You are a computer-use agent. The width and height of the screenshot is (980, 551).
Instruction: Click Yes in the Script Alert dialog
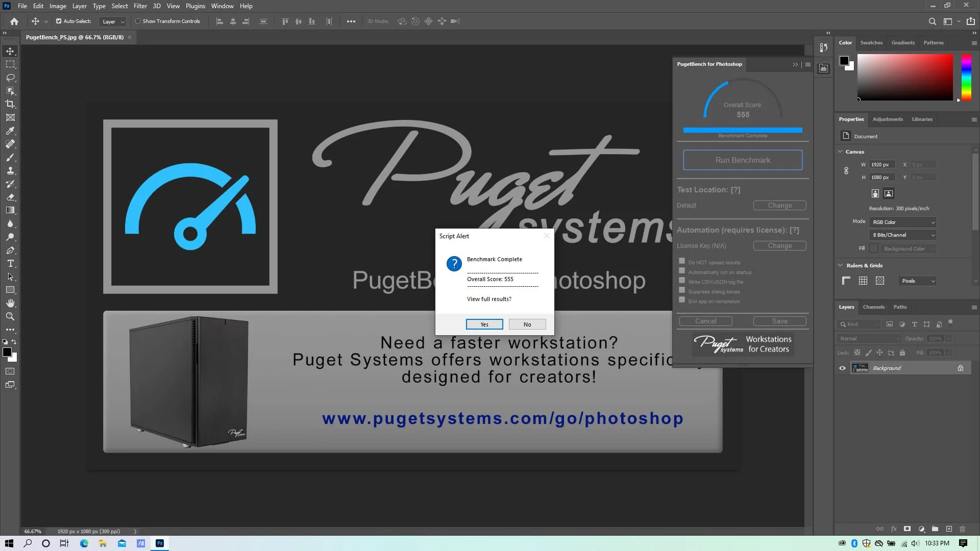pos(484,324)
